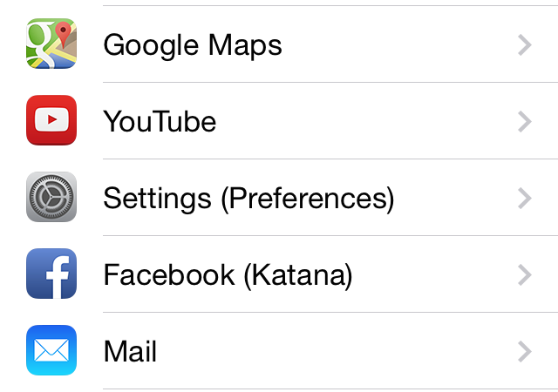Open the Mail text label
The width and height of the screenshot is (558, 392).
pos(130,351)
